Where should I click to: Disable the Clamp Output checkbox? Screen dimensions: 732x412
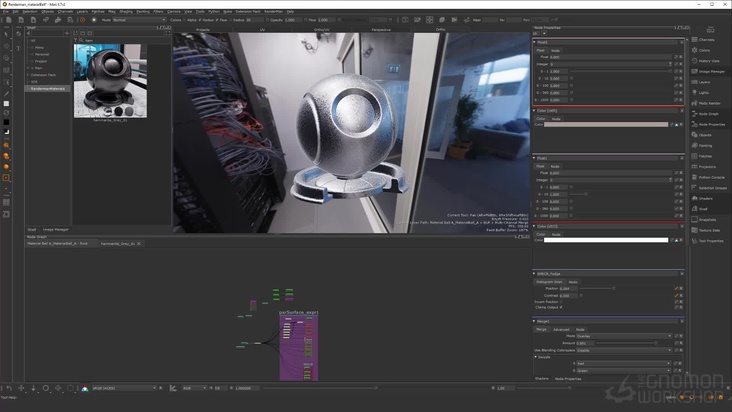561,307
